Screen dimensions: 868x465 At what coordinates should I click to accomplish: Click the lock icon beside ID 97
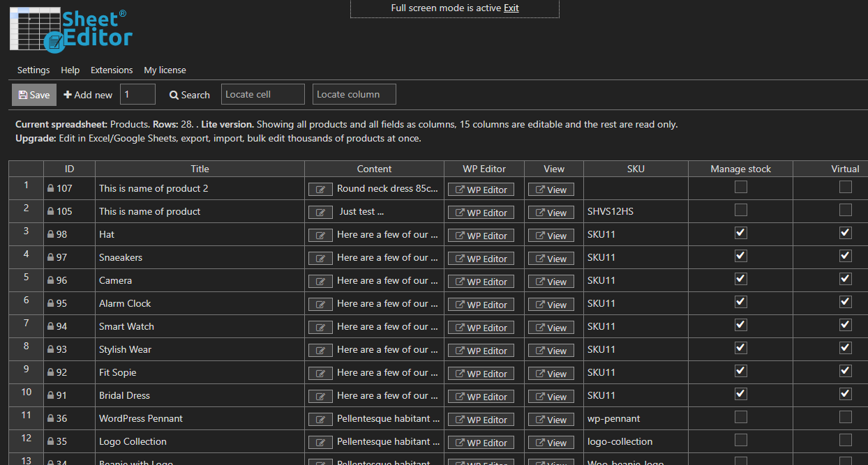50,257
